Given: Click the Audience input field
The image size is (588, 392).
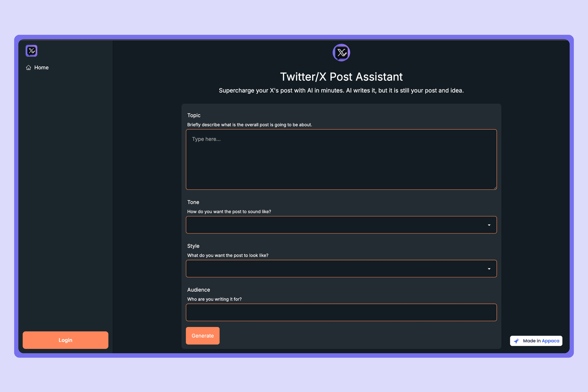Looking at the screenshot, I should 341,312.
